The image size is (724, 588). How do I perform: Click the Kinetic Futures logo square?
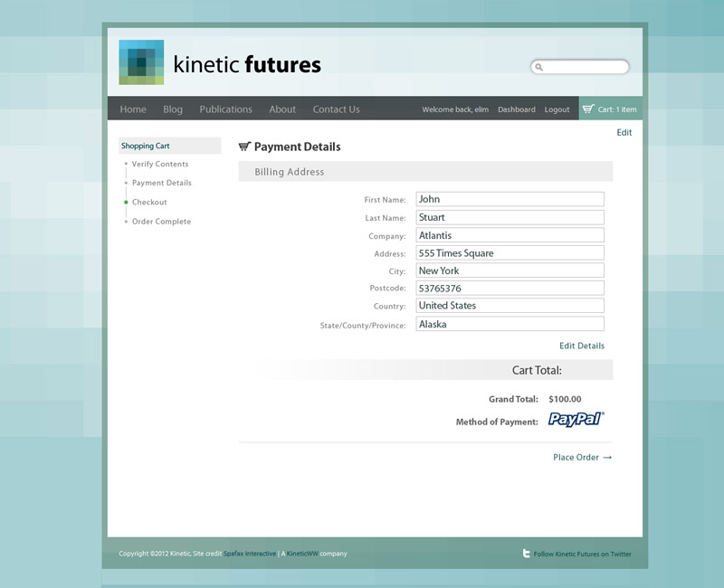(x=141, y=62)
